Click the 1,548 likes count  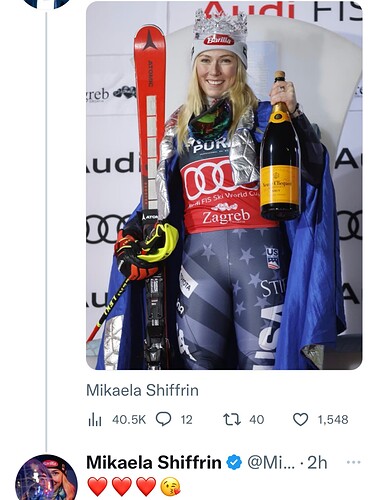333,420
